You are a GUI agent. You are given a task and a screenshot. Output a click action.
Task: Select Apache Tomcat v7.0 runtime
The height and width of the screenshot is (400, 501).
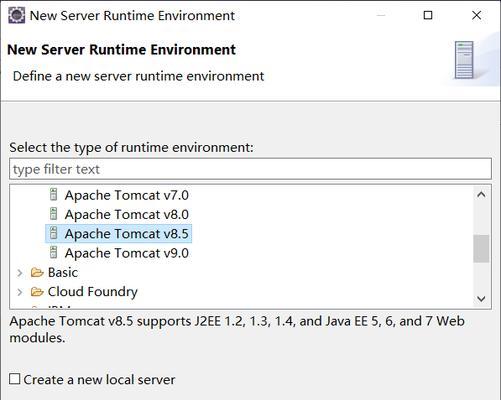coord(127,195)
